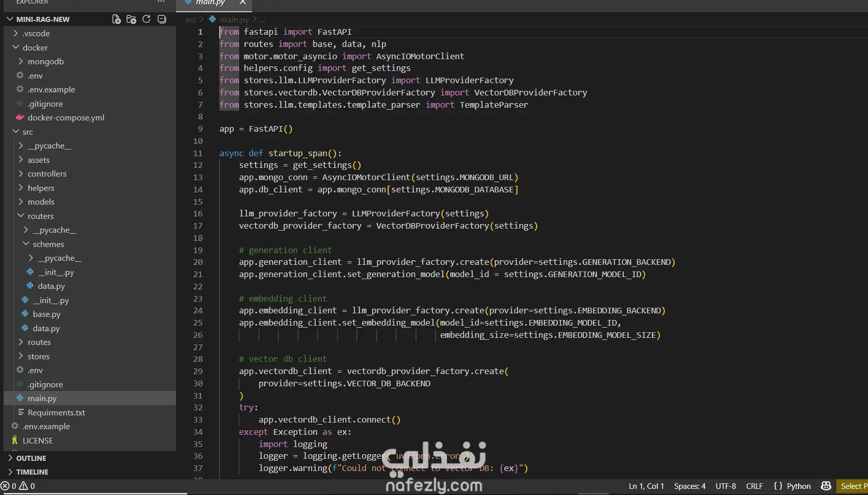This screenshot has height=495, width=868.
Task: Click the LICENSE file's ribbon icon
Action: click(x=15, y=440)
